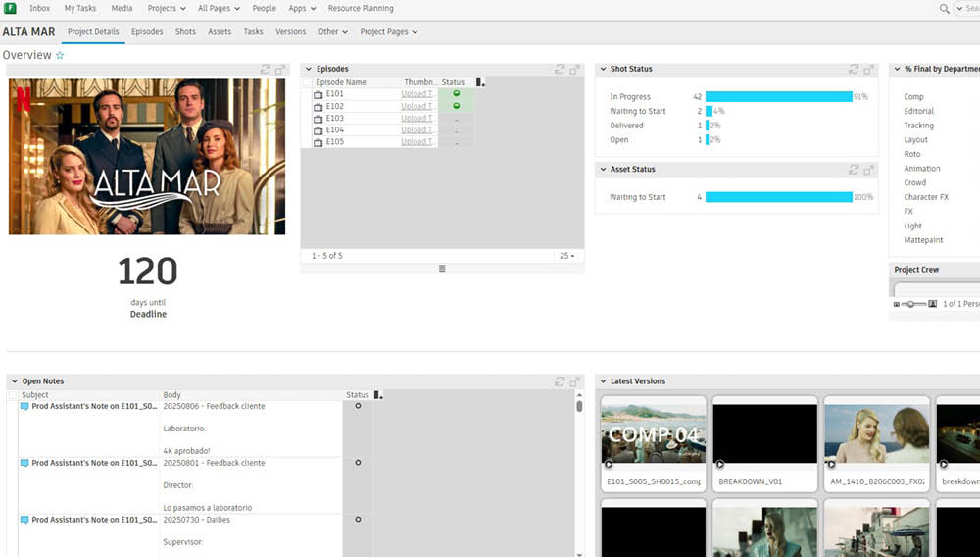Open the column chooser in Episodes table
Viewport: 980px width, 557px height.
pos(480,83)
